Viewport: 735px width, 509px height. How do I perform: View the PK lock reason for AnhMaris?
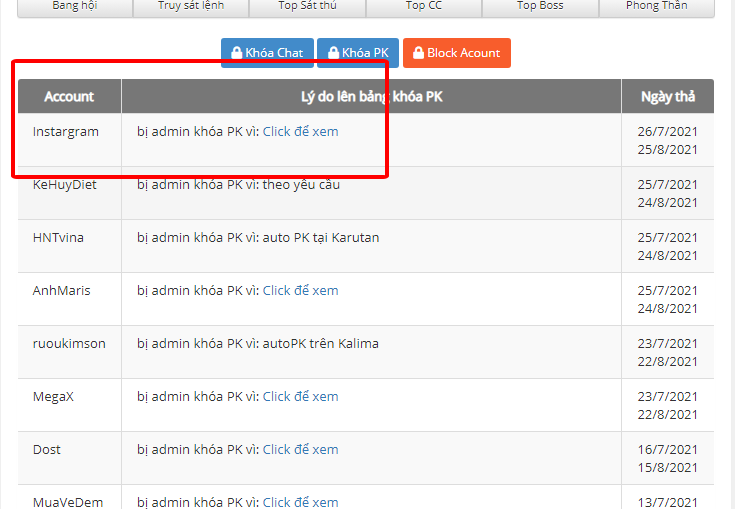(300, 290)
